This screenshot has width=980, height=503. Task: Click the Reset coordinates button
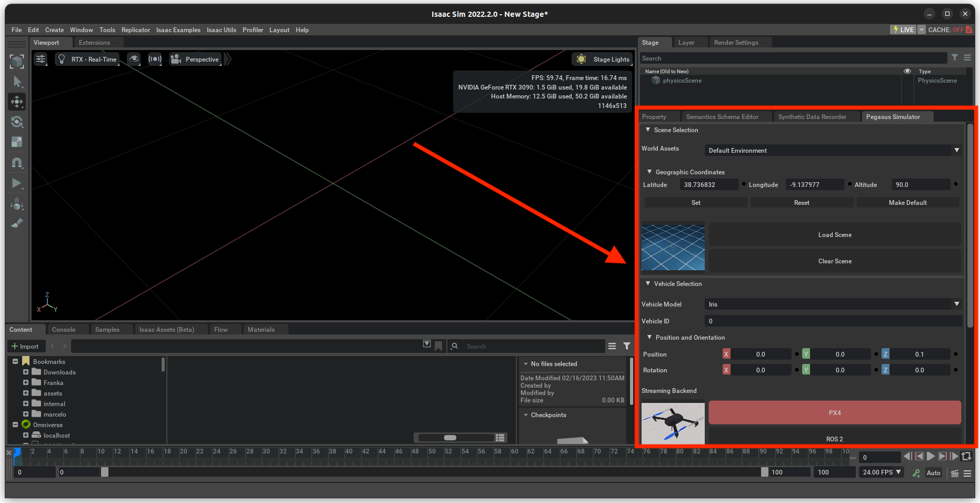point(802,203)
